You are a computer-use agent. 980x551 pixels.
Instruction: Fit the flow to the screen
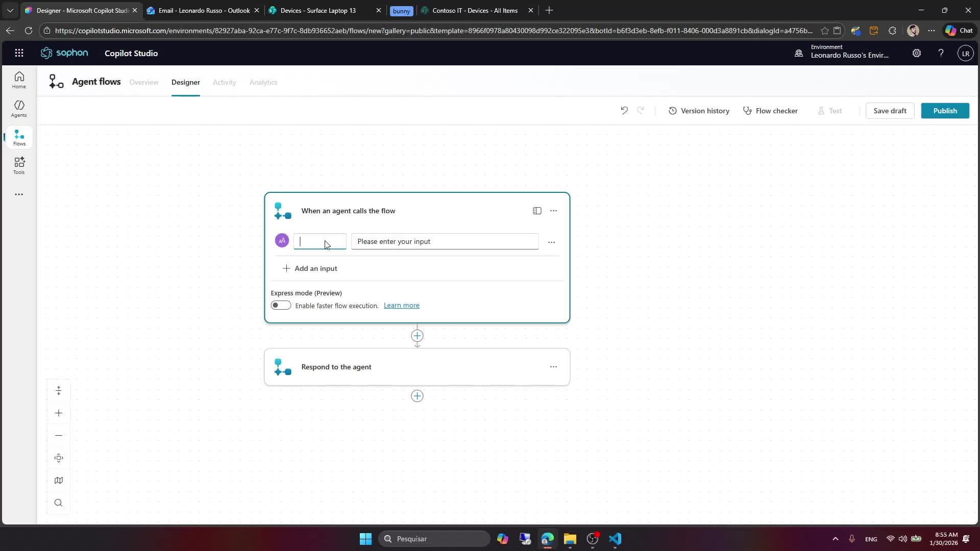tap(59, 390)
